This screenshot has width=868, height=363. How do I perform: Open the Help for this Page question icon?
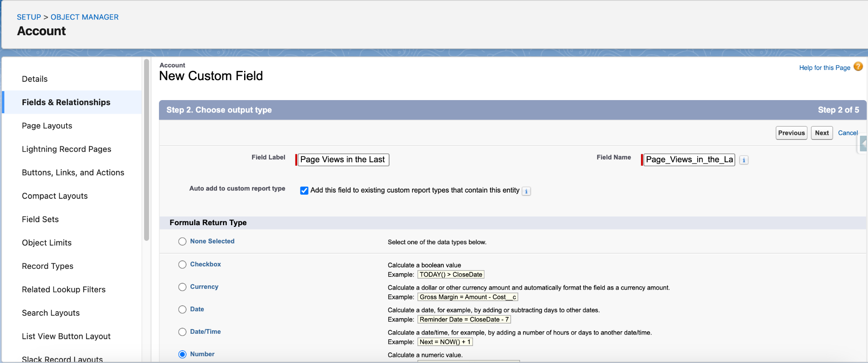(x=858, y=67)
